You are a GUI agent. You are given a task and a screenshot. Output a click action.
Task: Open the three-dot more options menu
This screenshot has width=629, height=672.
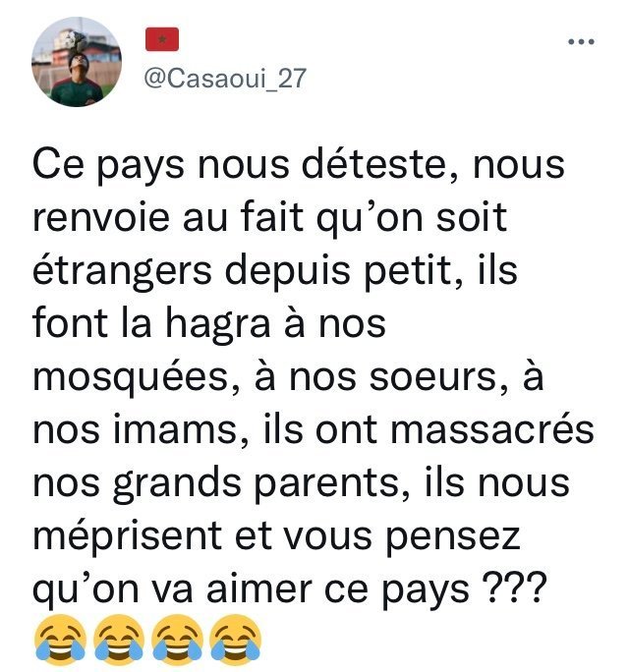581,41
